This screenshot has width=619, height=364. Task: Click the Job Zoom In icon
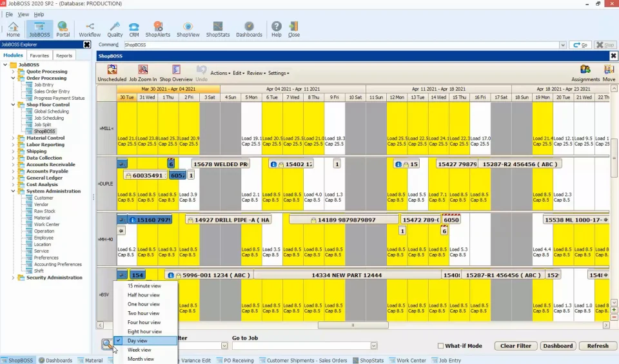click(143, 73)
